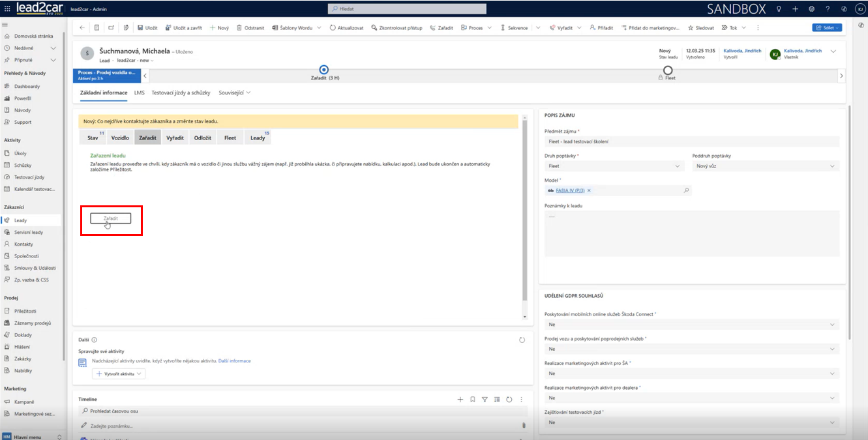Image resolution: width=868 pixels, height=440 pixels.
Task: Open the Další informace link
Action: (x=234, y=360)
